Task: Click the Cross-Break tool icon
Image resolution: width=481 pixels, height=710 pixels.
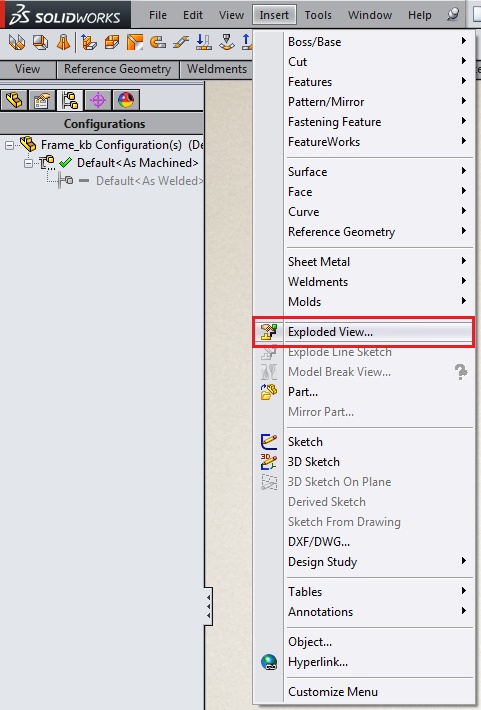Action: click(x=226, y=43)
